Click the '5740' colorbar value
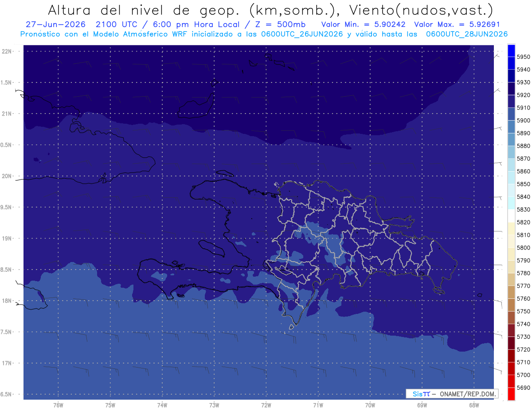The width and height of the screenshot is (532, 411). pos(524,324)
